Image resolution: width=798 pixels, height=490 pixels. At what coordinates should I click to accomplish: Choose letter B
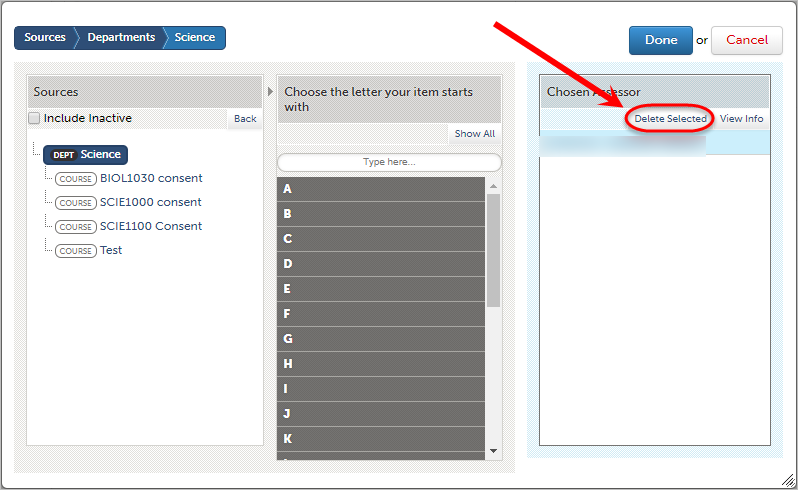click(381, 214)
